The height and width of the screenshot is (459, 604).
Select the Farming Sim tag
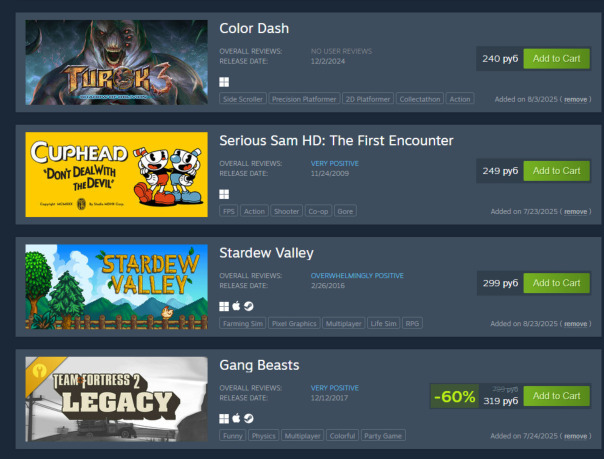tap(243, 323)
